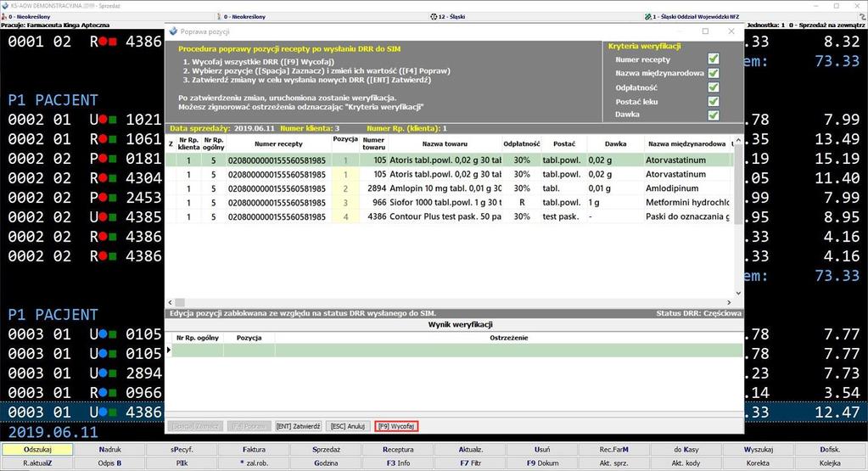
Task: Click the Korekta button
Action: point(758,463)
